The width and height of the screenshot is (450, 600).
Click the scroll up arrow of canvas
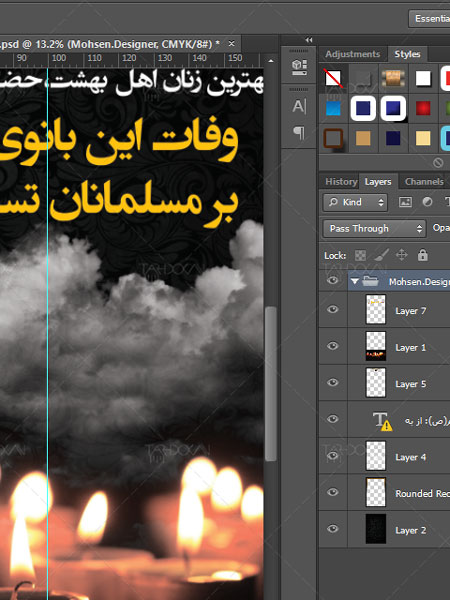point(271,61)
